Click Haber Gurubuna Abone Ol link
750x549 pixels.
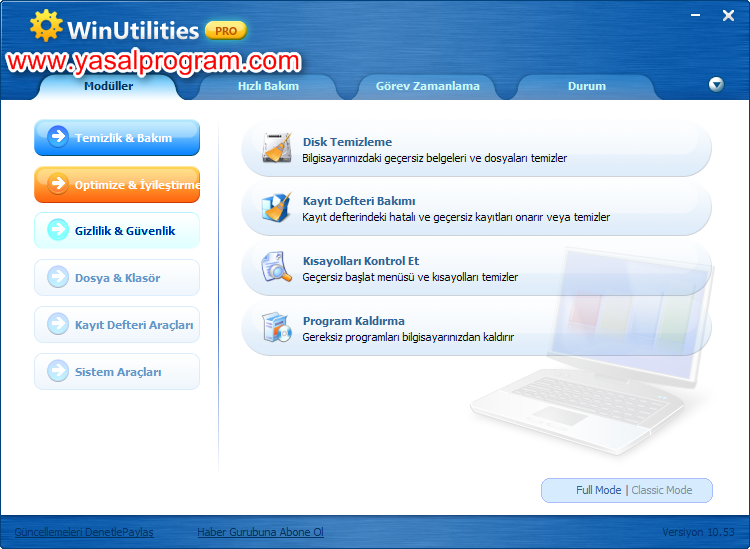click(260, 532)
